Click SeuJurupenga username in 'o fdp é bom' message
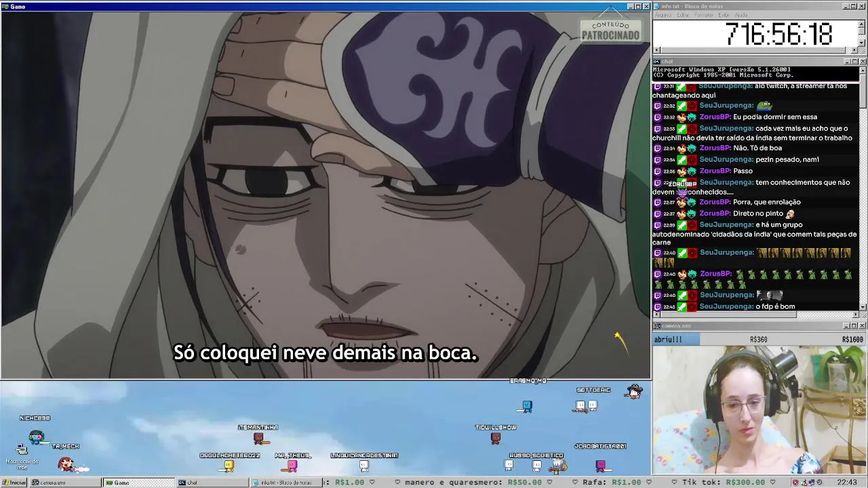Viewport: 868px width, 488px height. tap(726, 306)
